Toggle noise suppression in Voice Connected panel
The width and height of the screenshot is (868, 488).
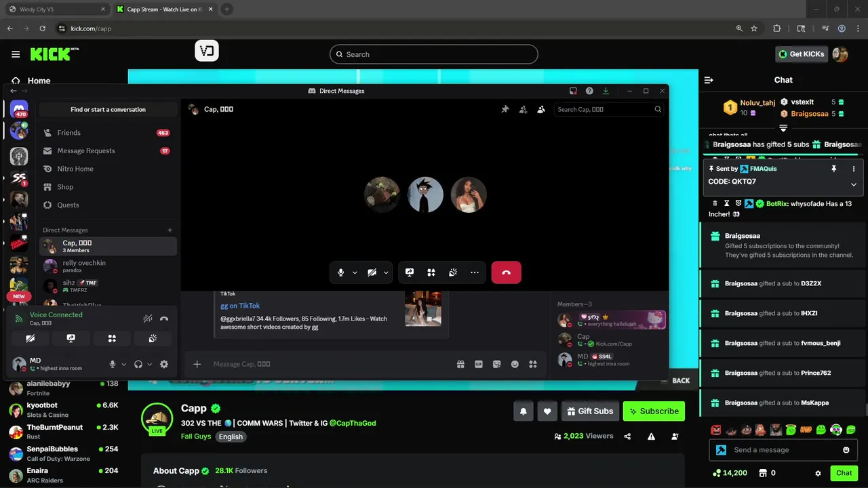(147, 319)
